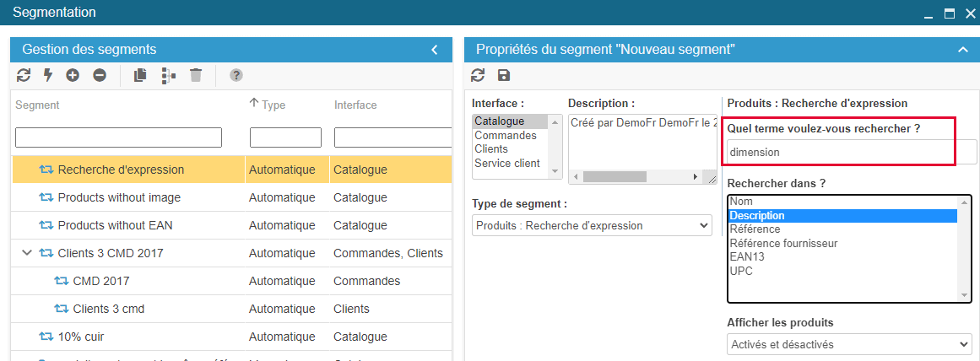Image resolution: width=980 pixels, height=361 pixels.
Task: Open the Afficher les produits dropdown
Action: pyautogui.click(x=848, y=344)
